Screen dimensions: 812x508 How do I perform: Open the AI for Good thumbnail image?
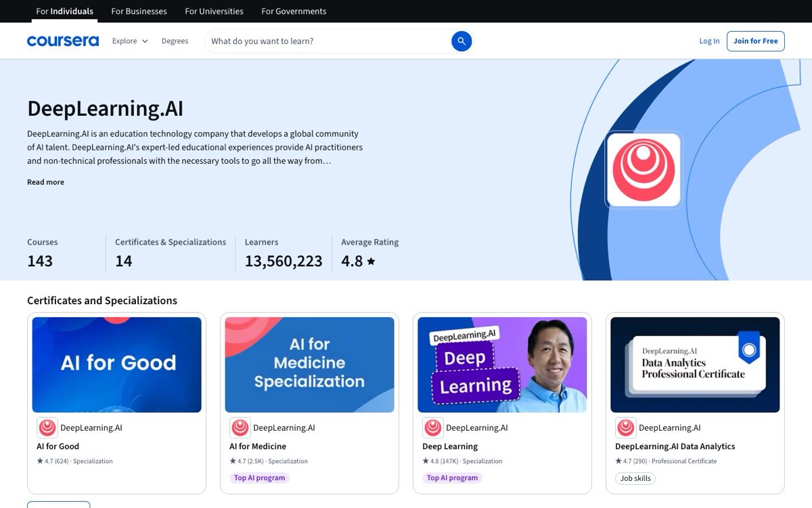[x=117, y=365]
